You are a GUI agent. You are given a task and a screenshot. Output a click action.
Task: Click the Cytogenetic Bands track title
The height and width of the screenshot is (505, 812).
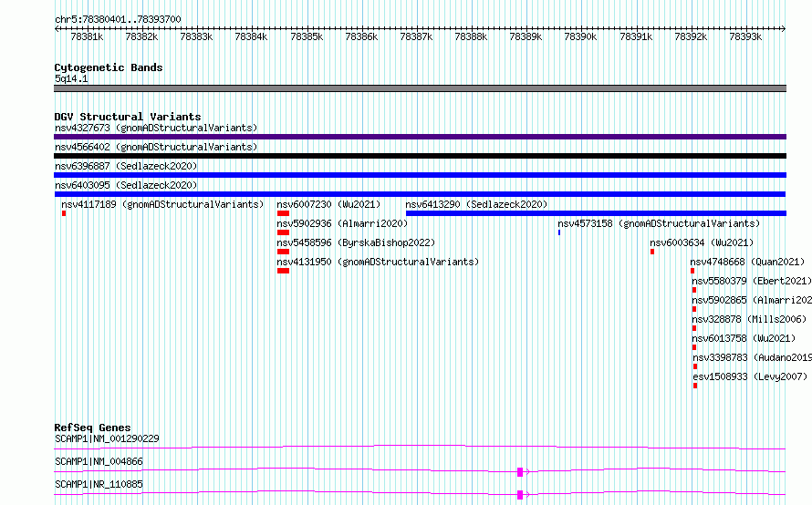pyautogui.click(x=109, y=67)
